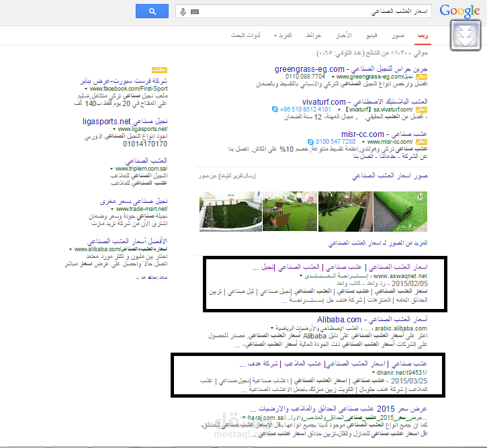
Task: Open the aswaqnet.net result title
Action: tap(340, 267)
